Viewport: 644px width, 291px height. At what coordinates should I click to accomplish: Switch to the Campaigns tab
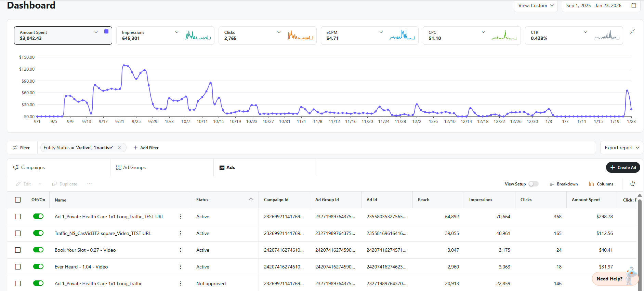point(58,167)
